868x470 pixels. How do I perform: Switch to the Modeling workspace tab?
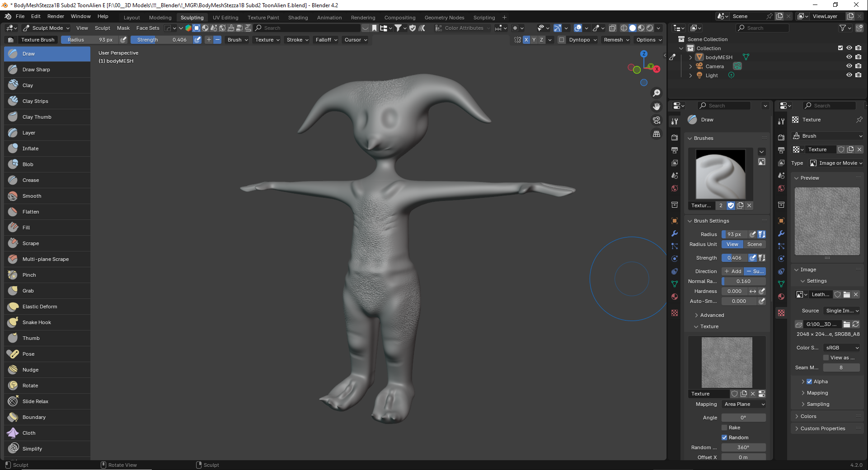(x=160, y=18)
